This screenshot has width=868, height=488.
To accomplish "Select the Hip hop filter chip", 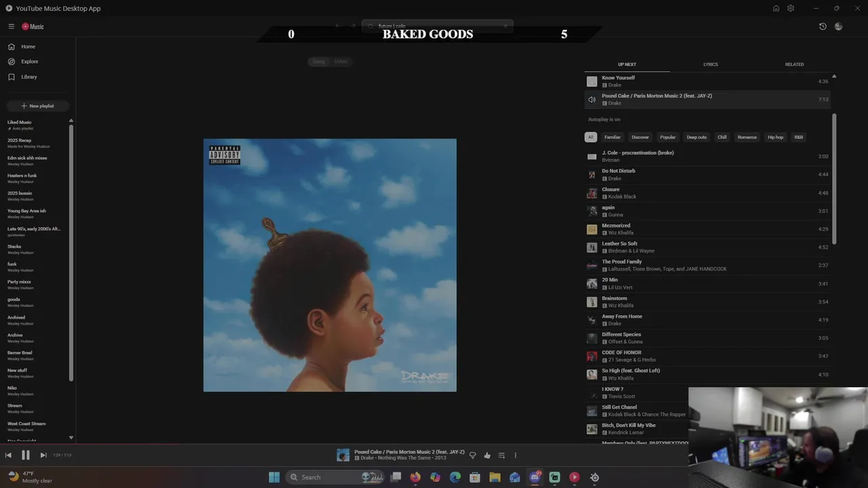I will pyautogui.click(x=775, y=137).
